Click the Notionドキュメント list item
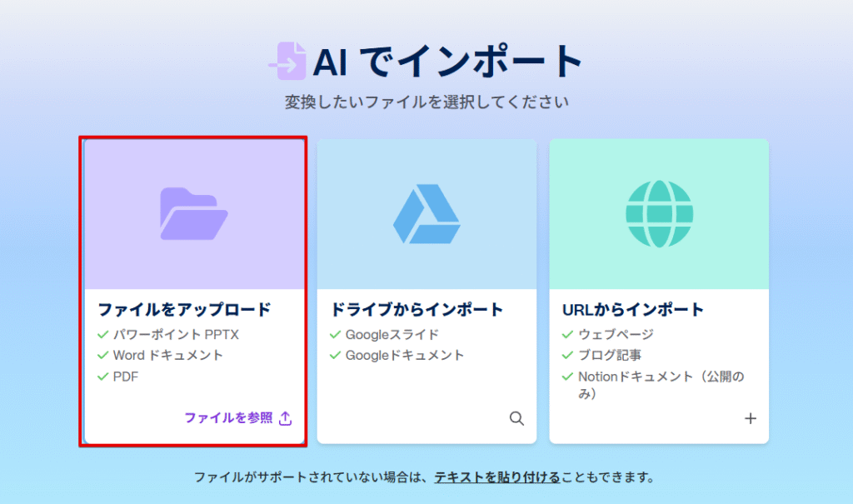The height and width of the screenshot is (504, 853). 661,377
